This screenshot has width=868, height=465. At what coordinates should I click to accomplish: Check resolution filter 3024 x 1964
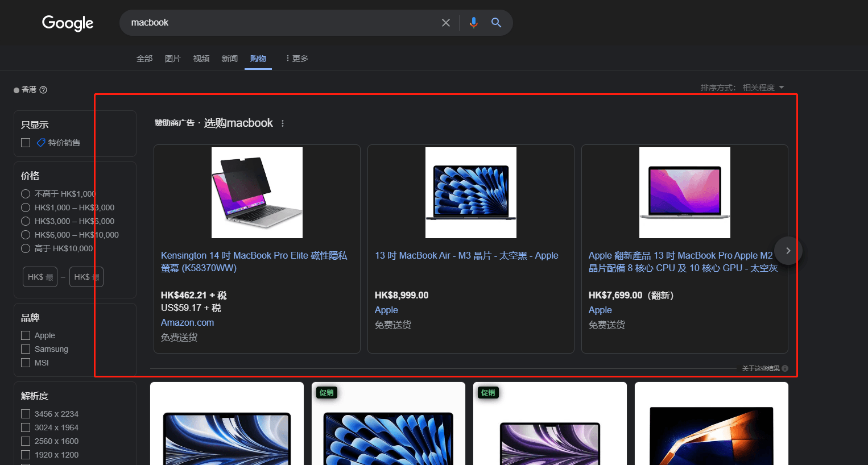[26, 427]
